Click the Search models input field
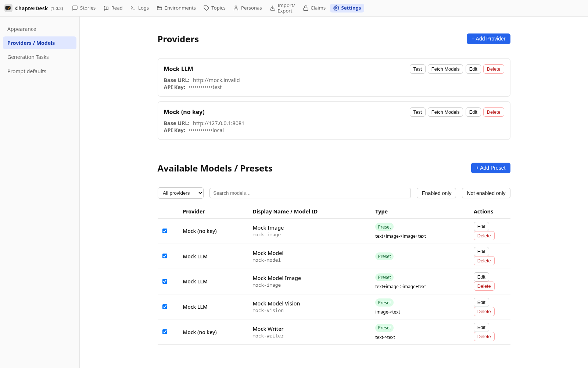The image size is (588, 368). click(x=310, y=193)
